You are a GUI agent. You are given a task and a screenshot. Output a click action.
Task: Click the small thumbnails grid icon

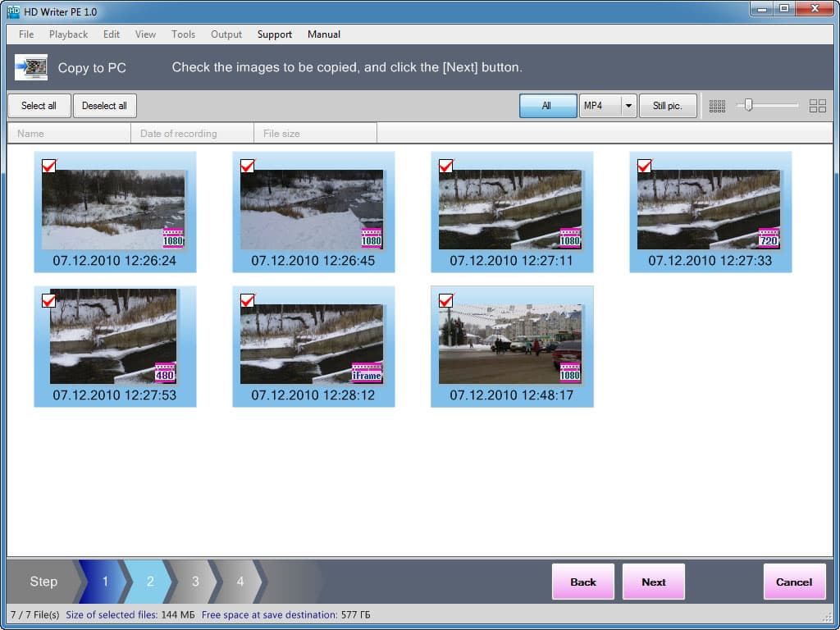point(717,106)
